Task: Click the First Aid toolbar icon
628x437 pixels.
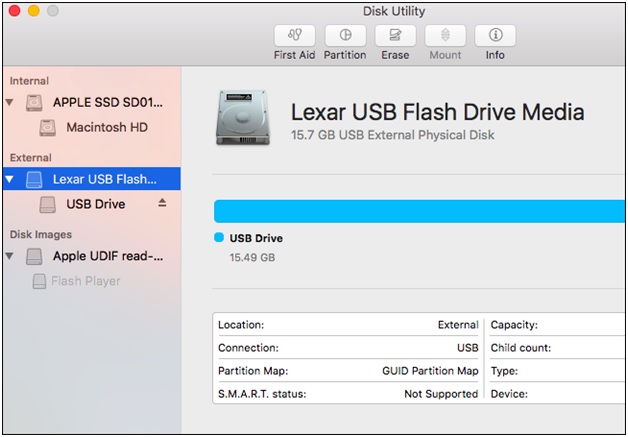Action: pyautogui.click(x=293, y=35)
